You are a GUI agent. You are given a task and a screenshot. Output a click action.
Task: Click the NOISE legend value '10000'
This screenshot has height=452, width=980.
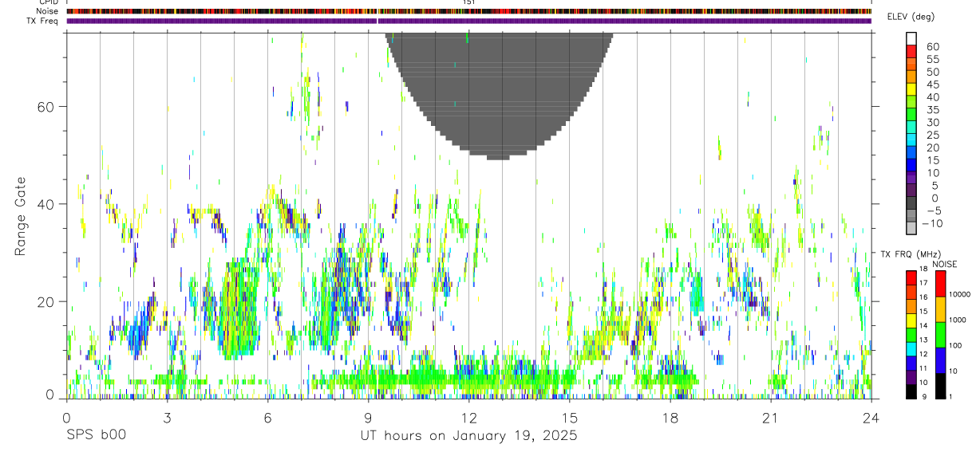pos(960,295)
